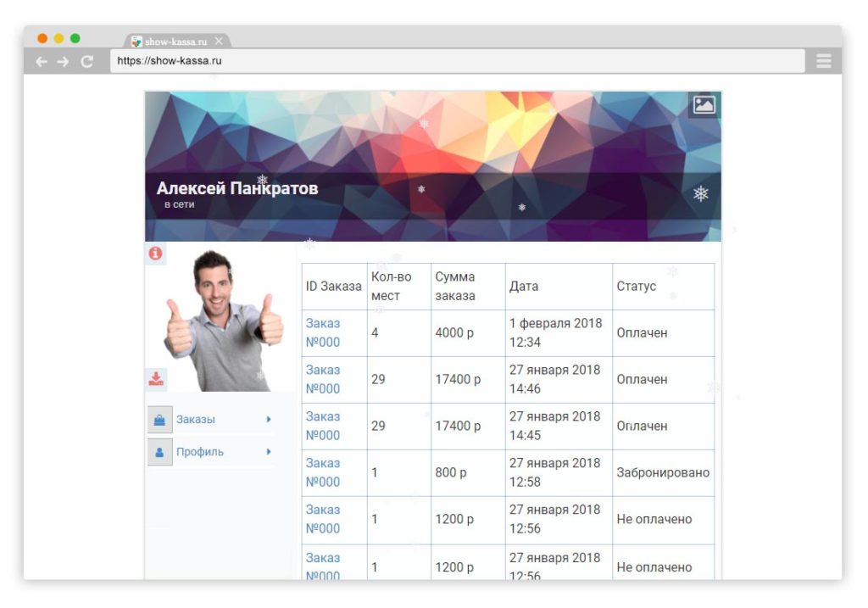Click the large snowflake icon on the banner
The height and width of the screenshot is (608, 868).
coord(701,193)
